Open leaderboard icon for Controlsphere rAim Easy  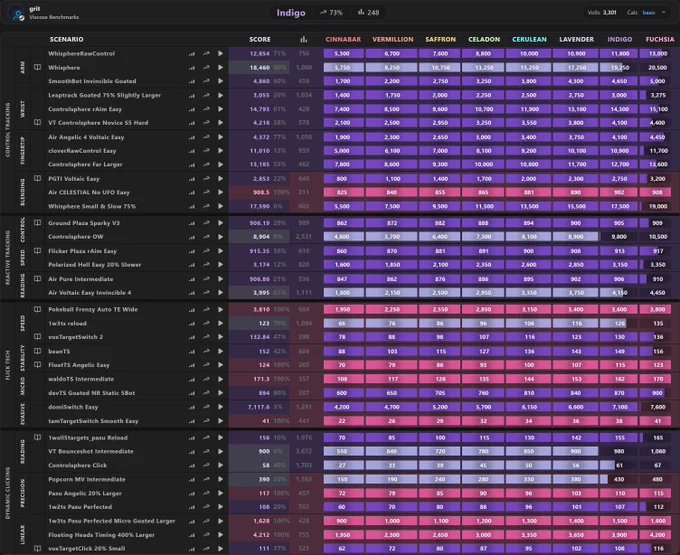coord(192,109)
